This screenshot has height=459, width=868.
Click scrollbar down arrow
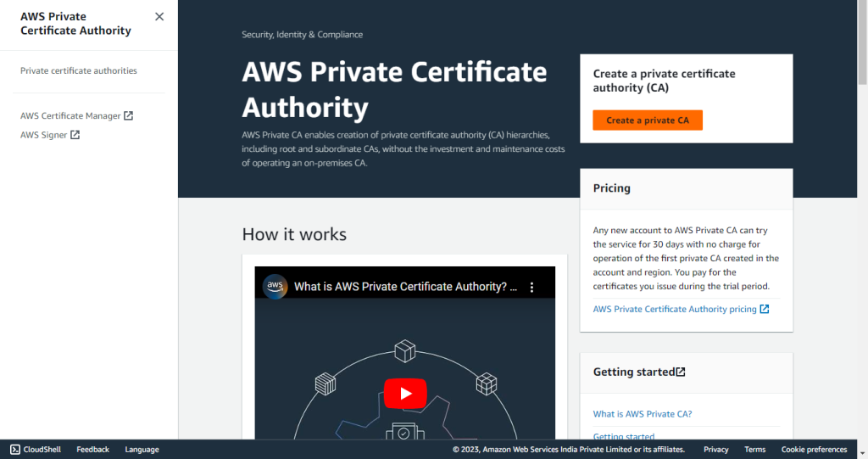[862, 453]
